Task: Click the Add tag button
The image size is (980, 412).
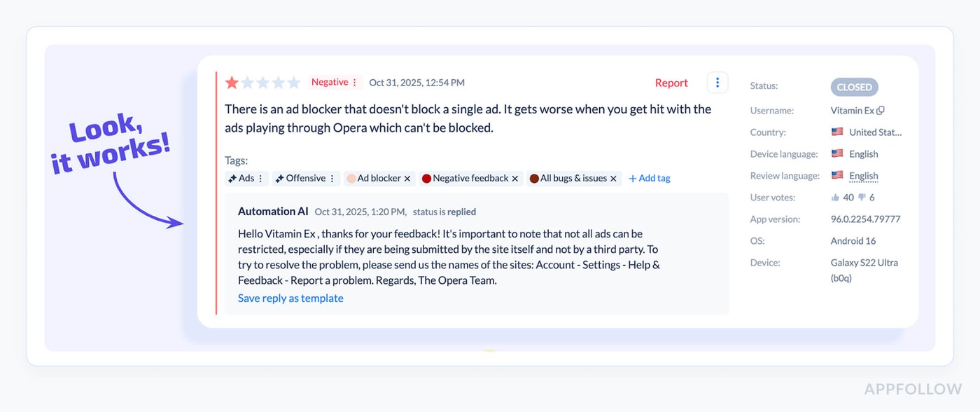Action: [650, 179]
